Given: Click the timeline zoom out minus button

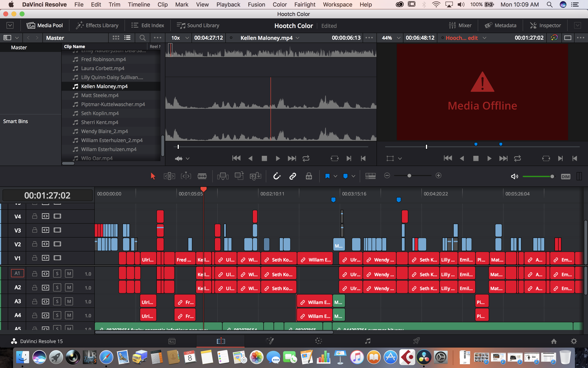Looking at the screenshot, I should (x=387, y=175).
